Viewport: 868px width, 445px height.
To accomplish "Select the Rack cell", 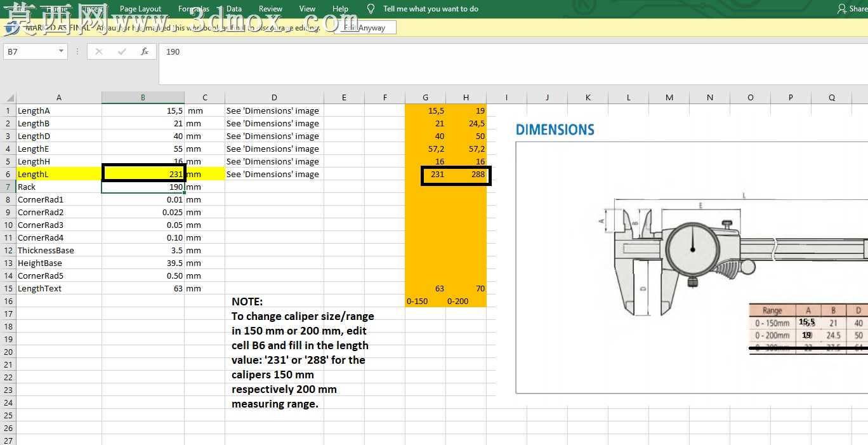I will click(x=59, y=187).
